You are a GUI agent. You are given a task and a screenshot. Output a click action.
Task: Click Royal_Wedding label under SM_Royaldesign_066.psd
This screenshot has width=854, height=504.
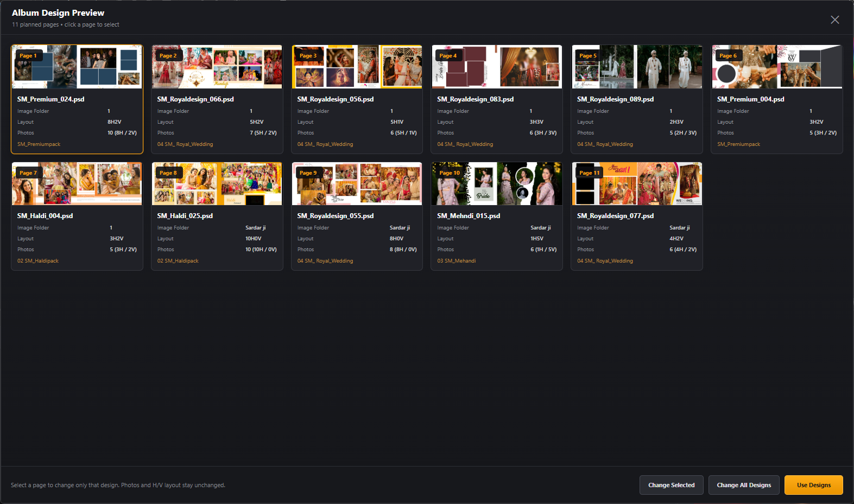click(x=185, y=144)
